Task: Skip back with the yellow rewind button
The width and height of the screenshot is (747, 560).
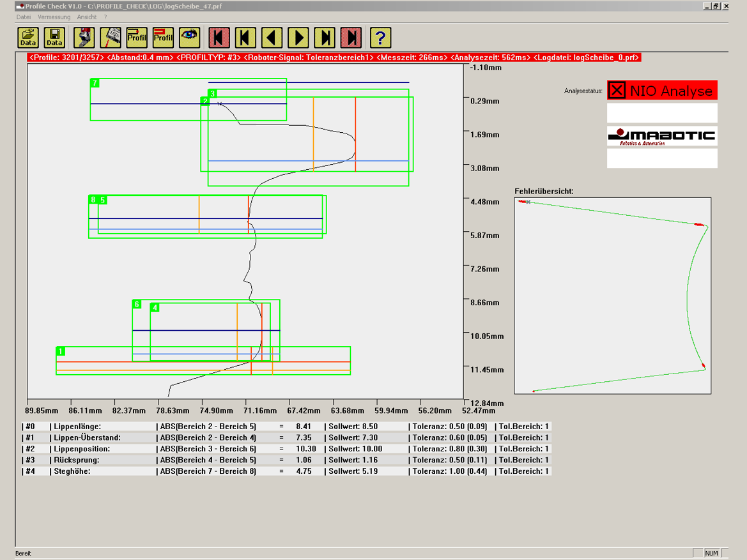Action: point(245,38)
